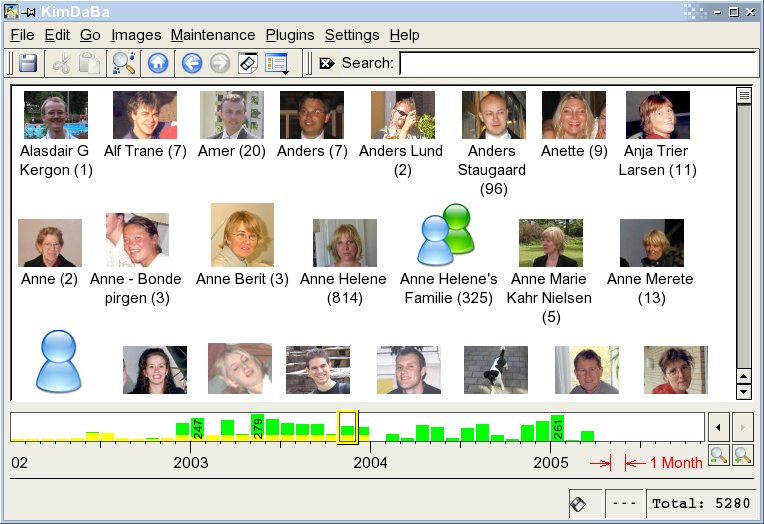764x524 pixels.
Task: Click the Cut scissors icon
Action: tap(61, 63)
